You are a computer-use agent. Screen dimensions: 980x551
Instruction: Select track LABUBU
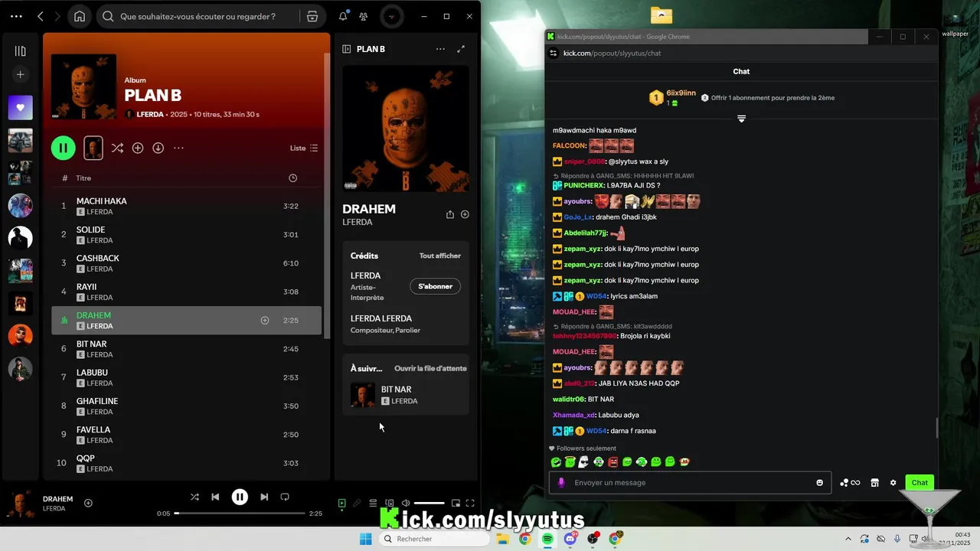[186, 377]
